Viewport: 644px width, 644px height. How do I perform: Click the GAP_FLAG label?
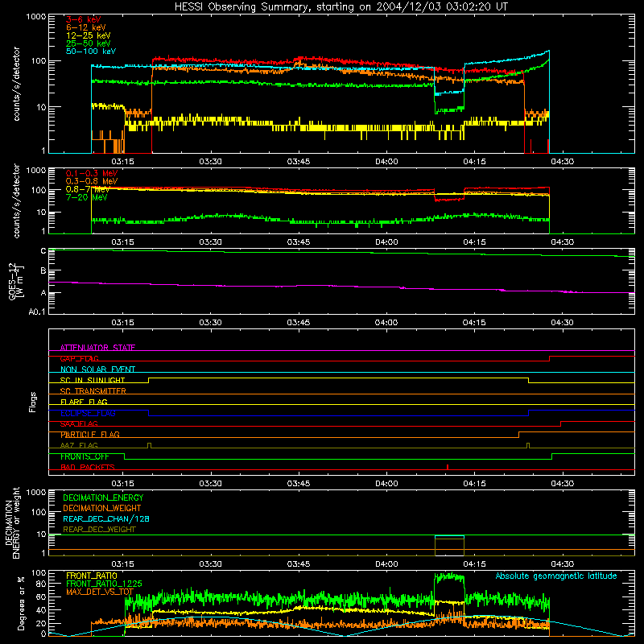click(x=79, y=358)
